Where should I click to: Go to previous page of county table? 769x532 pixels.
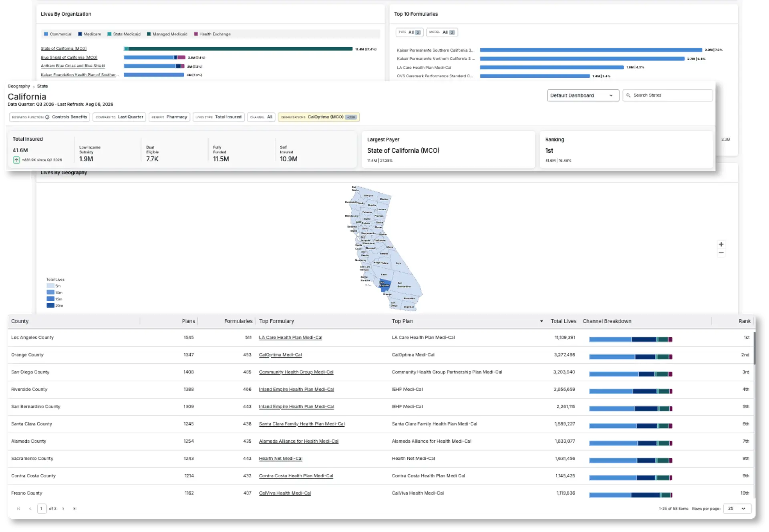(30, 508)
